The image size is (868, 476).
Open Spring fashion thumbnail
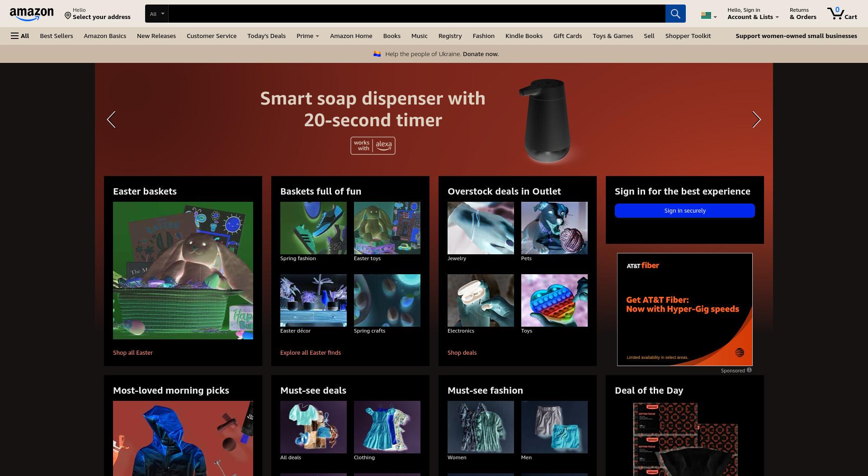(313, 228)
